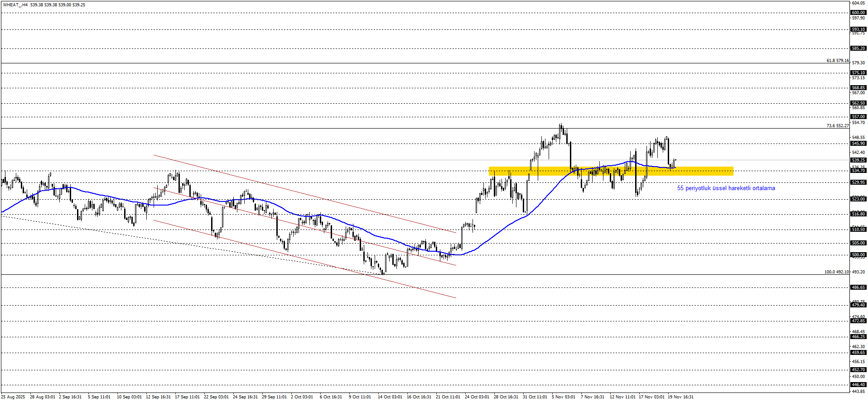The height and width of the screenshot is (402, 868).
Task: Select the 568.85 price level tag
Action: pos(858,88)
